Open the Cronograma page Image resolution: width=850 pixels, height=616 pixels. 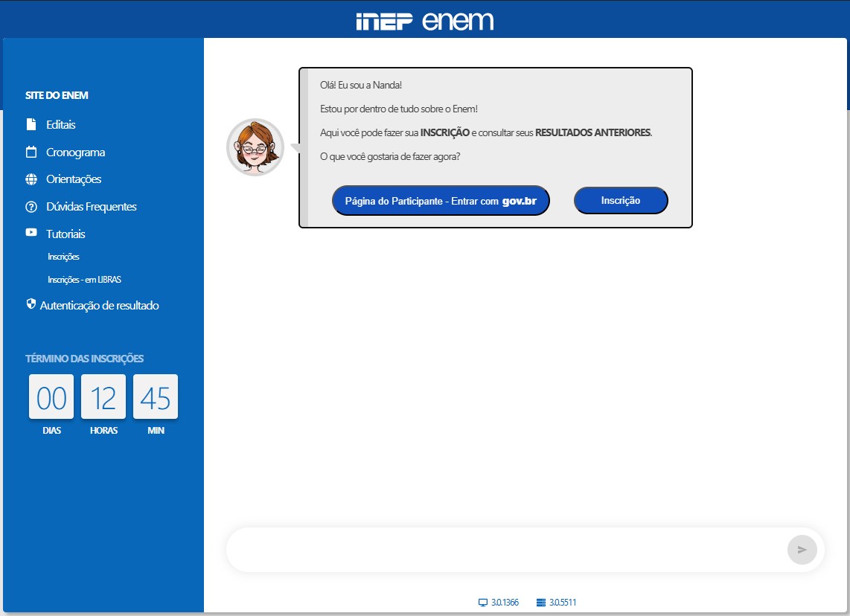pos(75,153)
